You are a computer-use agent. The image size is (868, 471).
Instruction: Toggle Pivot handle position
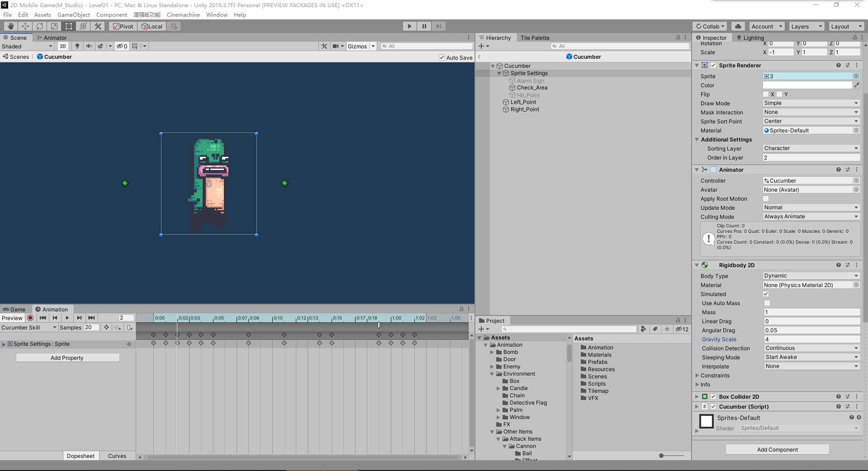click(x=123, y=26)
